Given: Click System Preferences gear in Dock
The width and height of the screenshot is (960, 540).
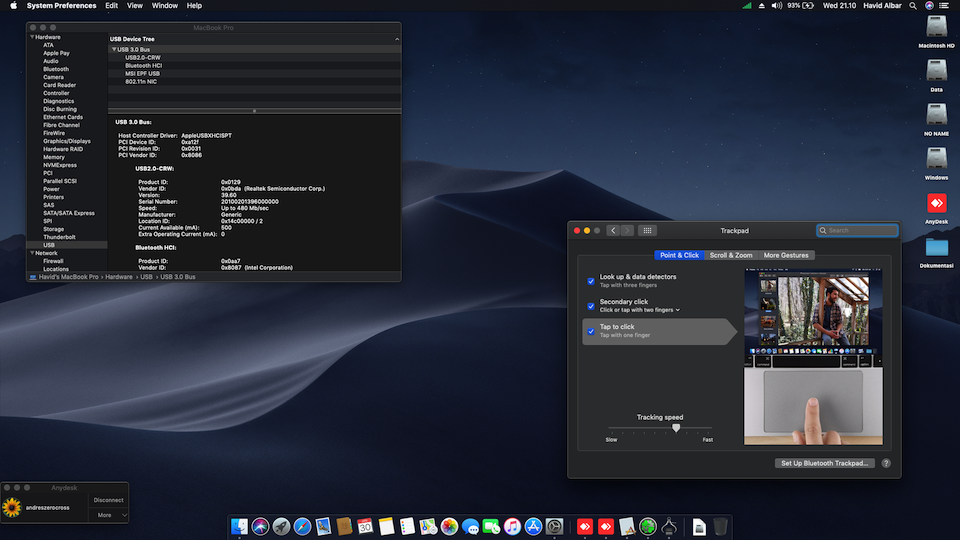Looking at the screenshot, I should (554, 527).
